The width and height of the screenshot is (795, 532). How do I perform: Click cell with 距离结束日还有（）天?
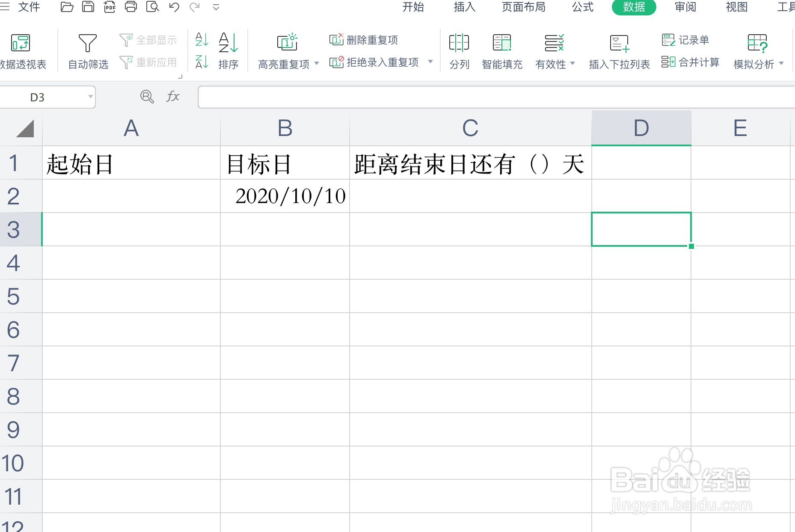point(471,163)
